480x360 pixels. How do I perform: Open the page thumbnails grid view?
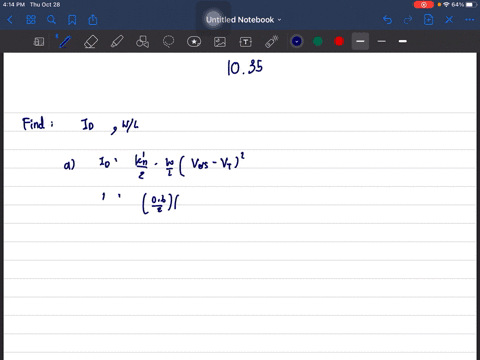[x=31, y=20]
